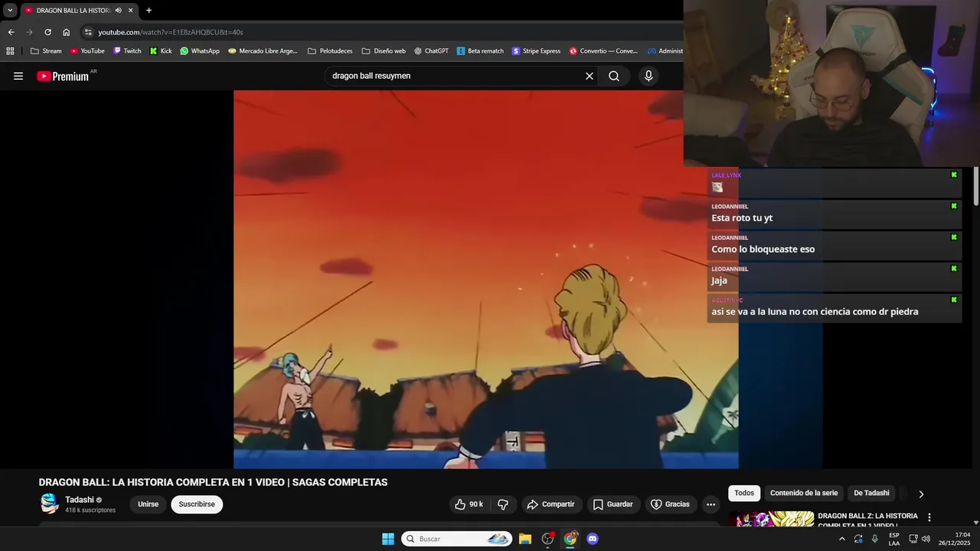Click the browser address bar URL
Screen dimensions: 980x551
[x=171, y=32]
